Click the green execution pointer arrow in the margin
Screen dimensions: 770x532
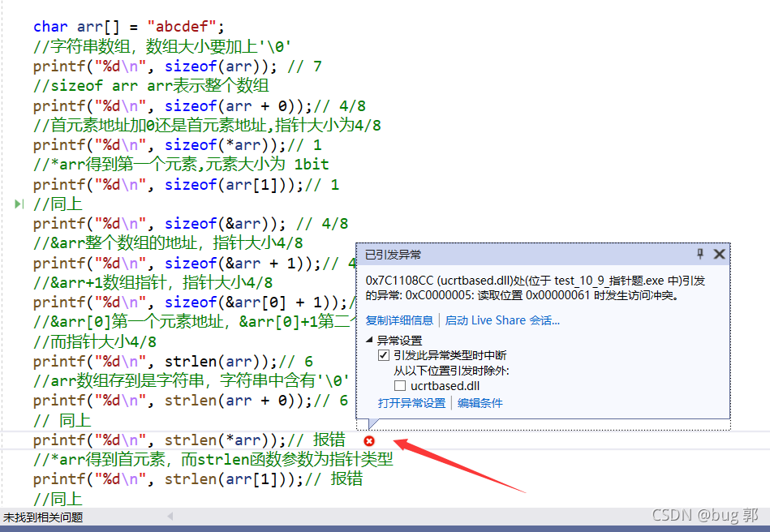[x=19, y=204]
